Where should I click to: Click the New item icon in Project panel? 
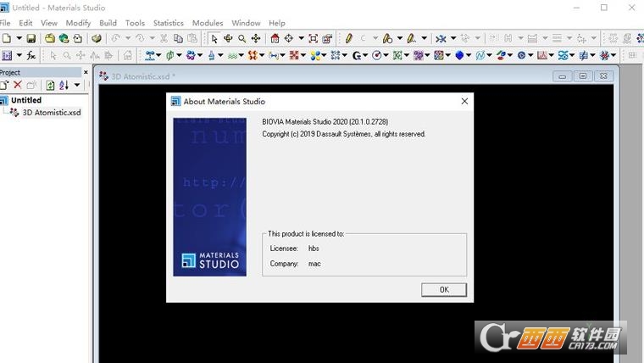(4, 85)
